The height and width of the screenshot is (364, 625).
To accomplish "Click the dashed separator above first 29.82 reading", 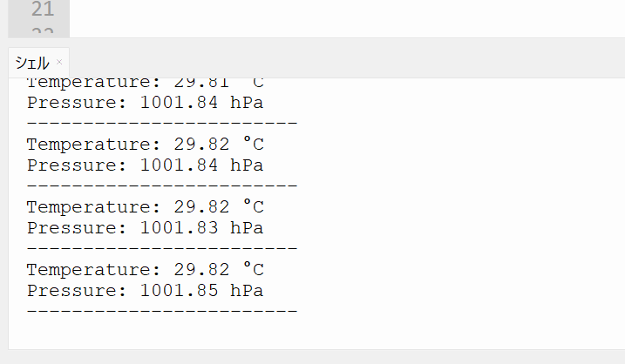I will click(162, 124).
